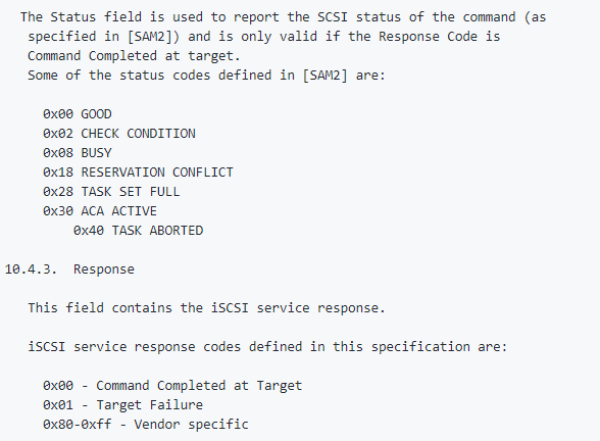
Task: Click the 'iSCSI service response codes defined' sentence
Action: tap(267, 347)
